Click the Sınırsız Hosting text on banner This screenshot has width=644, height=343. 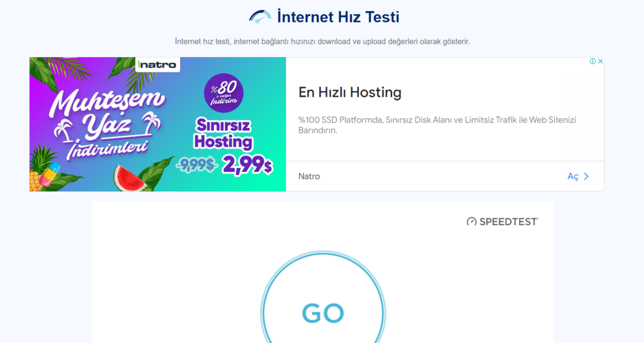[223, 133]
